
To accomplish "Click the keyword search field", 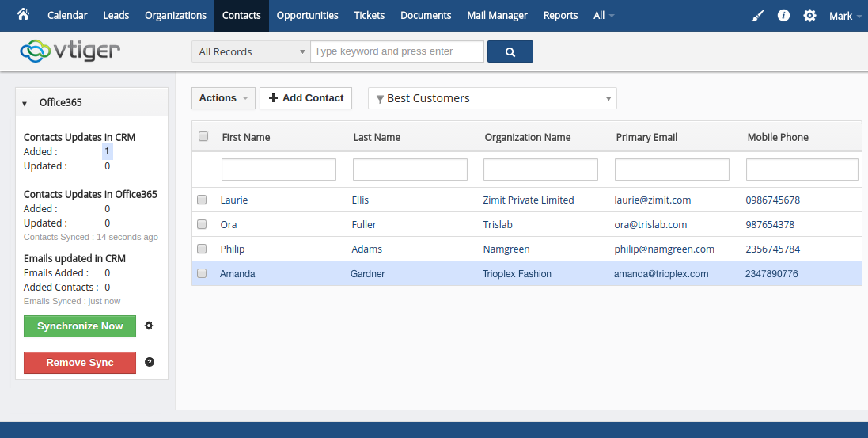I will 397,51.
